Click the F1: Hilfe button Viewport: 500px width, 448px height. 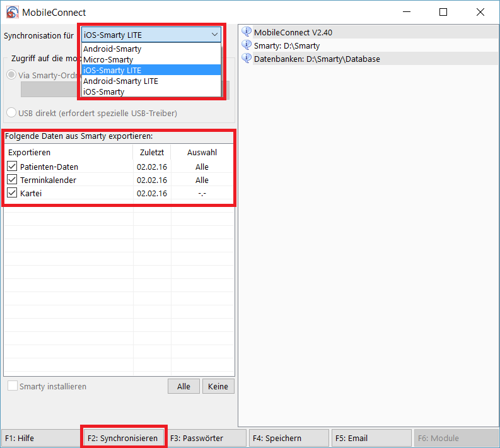41,438
